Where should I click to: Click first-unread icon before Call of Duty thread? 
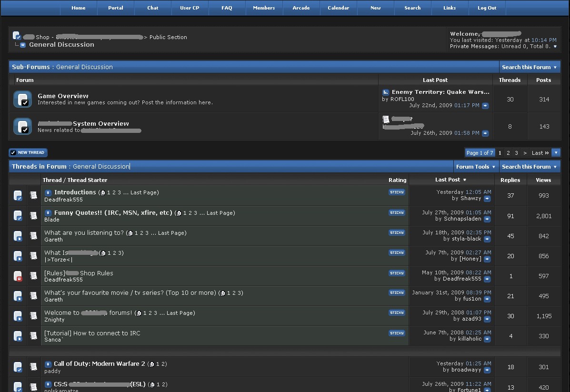point(48,364)
